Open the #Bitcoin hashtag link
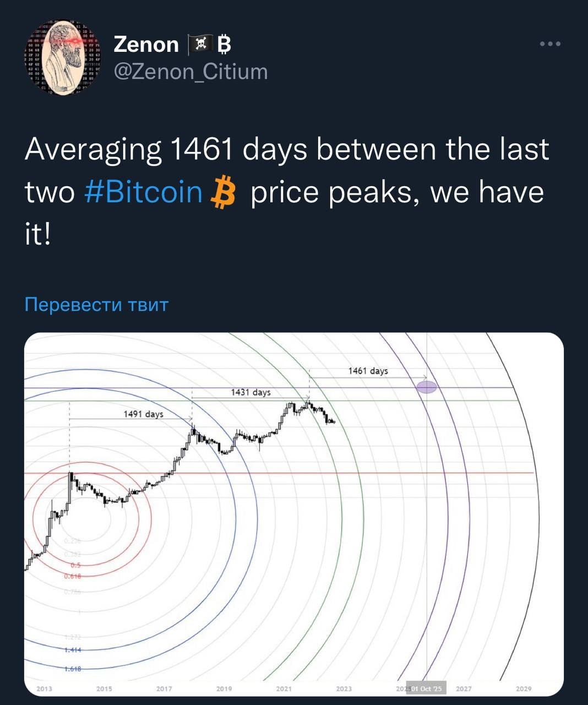Viewport: 588px width, 705px height. (x=144, y=193)
